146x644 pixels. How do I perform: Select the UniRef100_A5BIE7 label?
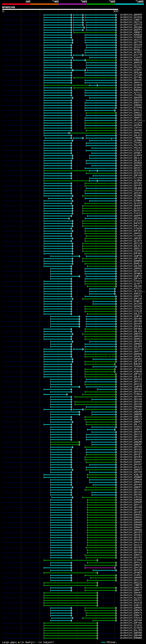coord(131,294)
